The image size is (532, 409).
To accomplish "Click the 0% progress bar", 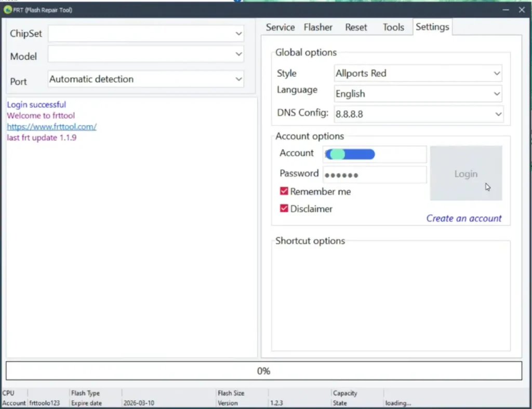I will 263,371.
